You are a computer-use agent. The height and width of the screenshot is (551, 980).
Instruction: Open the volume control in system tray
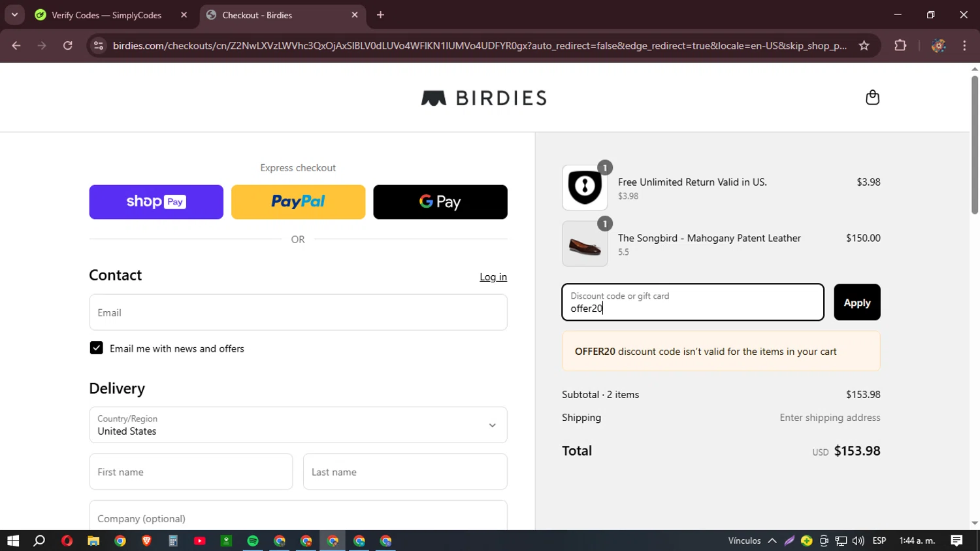858,541
